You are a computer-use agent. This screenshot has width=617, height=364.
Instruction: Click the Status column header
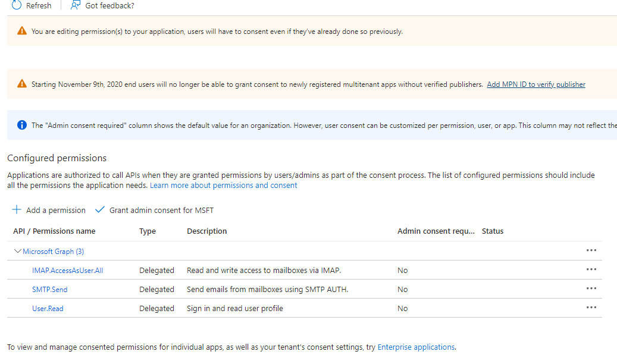(493, 231)
